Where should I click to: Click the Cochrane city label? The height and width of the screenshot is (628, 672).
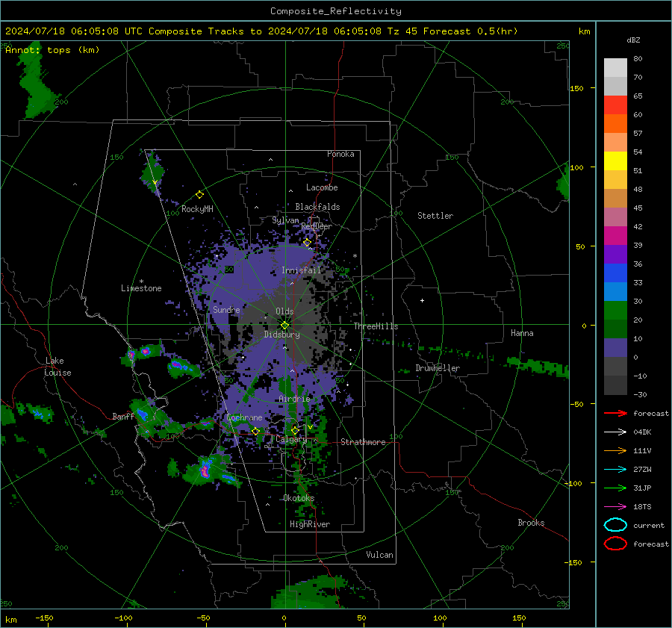244,417
